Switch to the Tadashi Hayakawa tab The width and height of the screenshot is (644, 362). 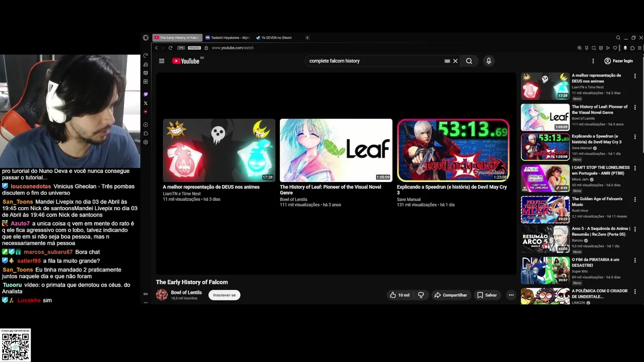(228, 38)
